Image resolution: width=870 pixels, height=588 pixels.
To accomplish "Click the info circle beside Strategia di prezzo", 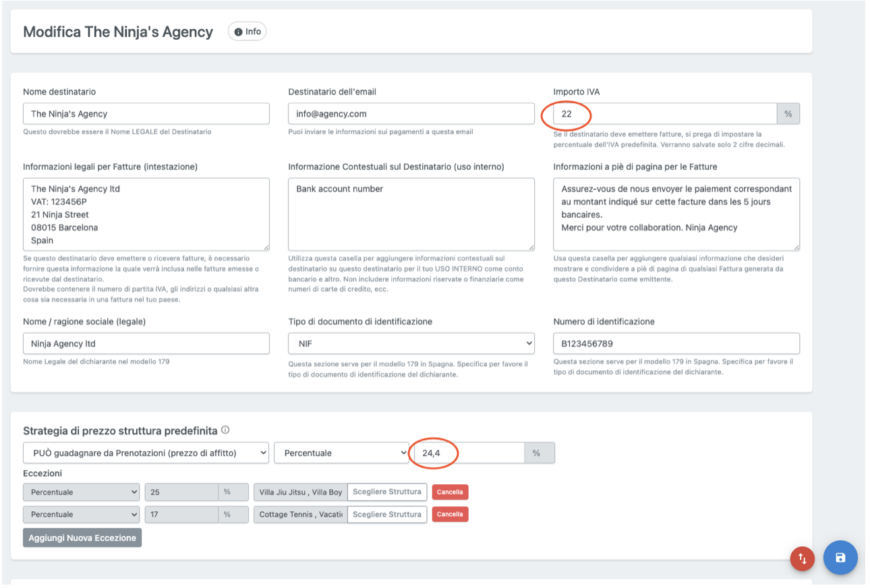I will coord(225,430).
